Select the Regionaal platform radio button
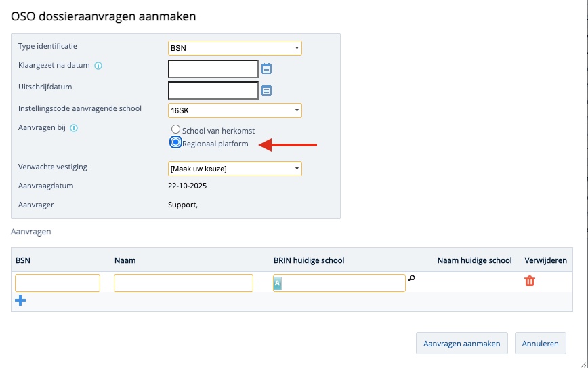 point(175,143)
